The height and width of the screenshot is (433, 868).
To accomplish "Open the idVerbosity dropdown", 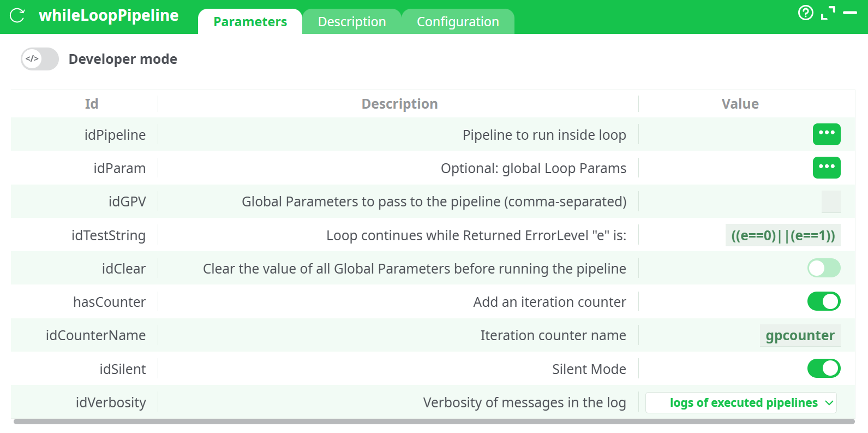I will [741, 403].
